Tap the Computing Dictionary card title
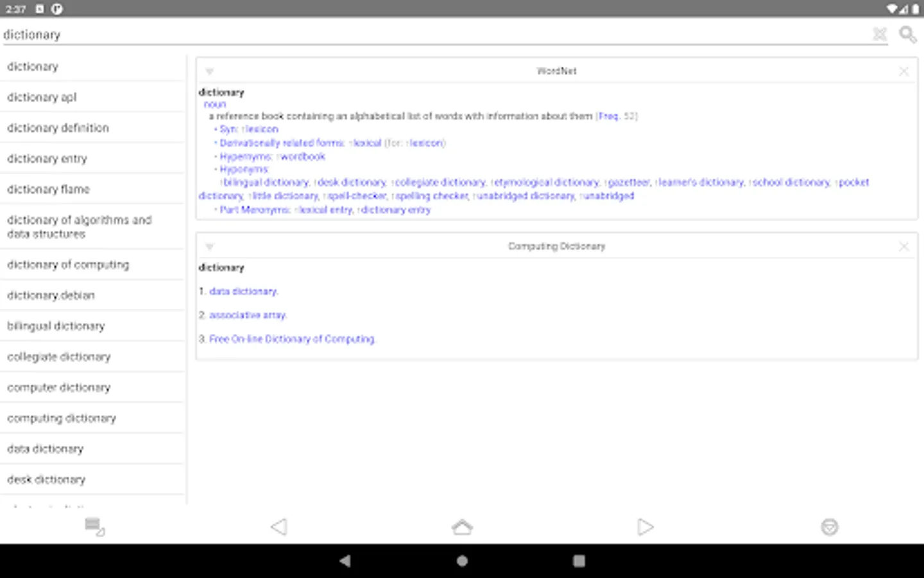This screenshot has height=578, width=924. click(556, 247)
